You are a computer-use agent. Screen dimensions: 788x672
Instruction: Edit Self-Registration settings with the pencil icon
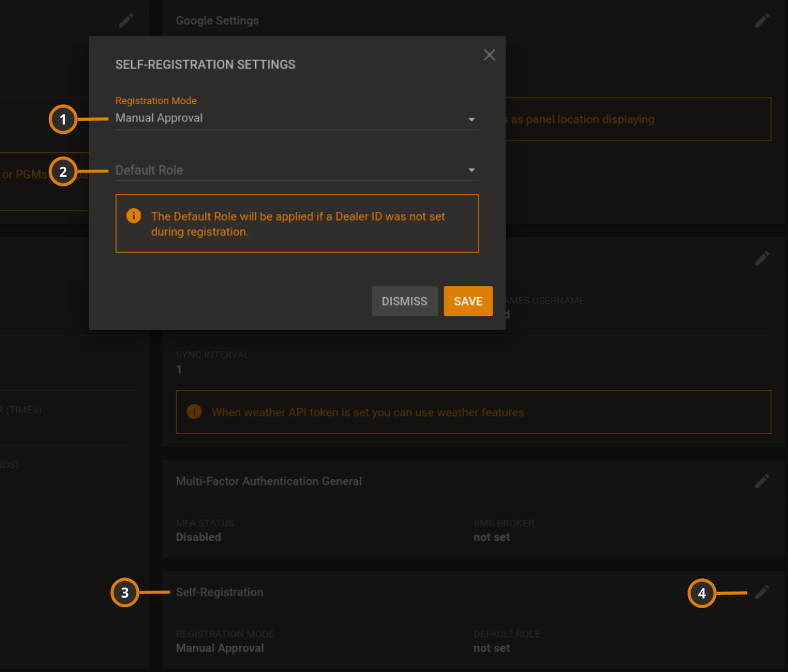click(x=762, y=592)
